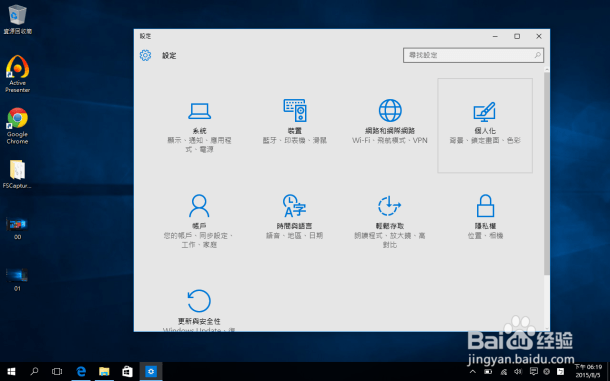Open the 更新與安全性 update icon
The width and height of the screenshot is (610, 381).
click(199, 300)
